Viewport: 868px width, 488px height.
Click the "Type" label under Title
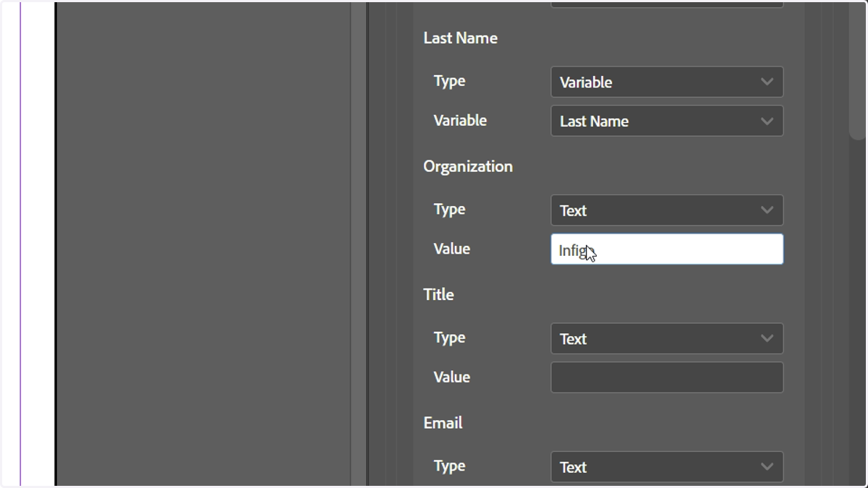[449, 338]
